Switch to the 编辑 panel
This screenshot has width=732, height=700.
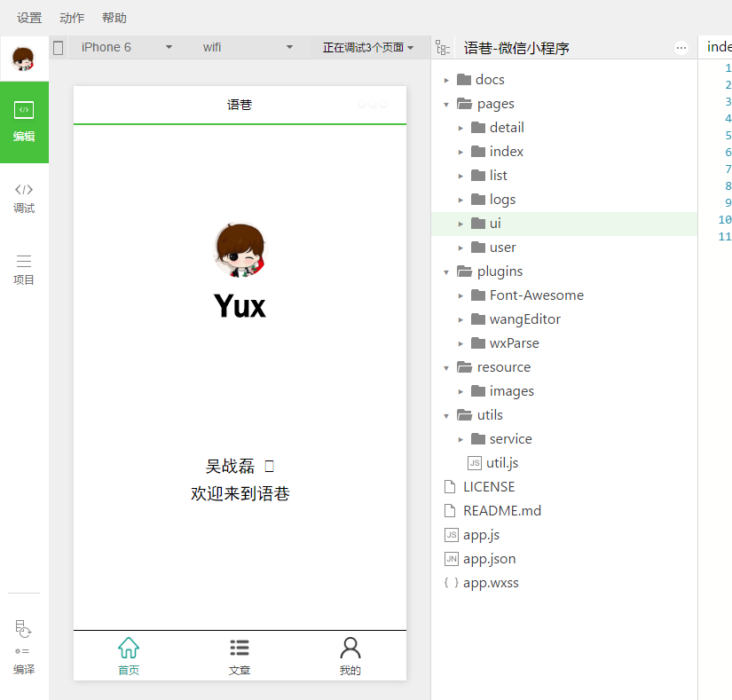click(x=24, y=122)
